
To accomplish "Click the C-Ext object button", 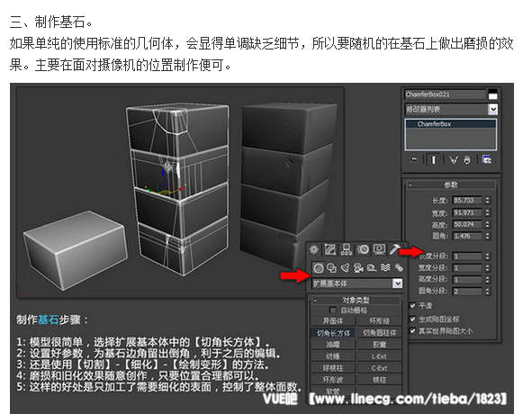I will pos(379,368).
